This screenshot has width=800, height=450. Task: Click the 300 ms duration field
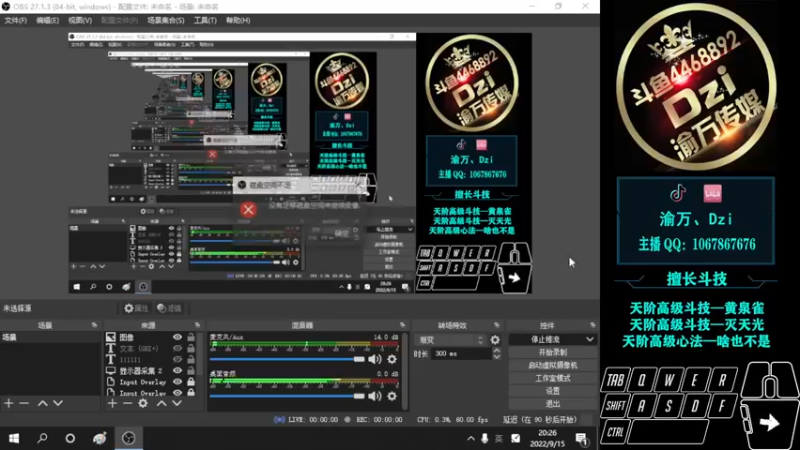pos(461,354)
